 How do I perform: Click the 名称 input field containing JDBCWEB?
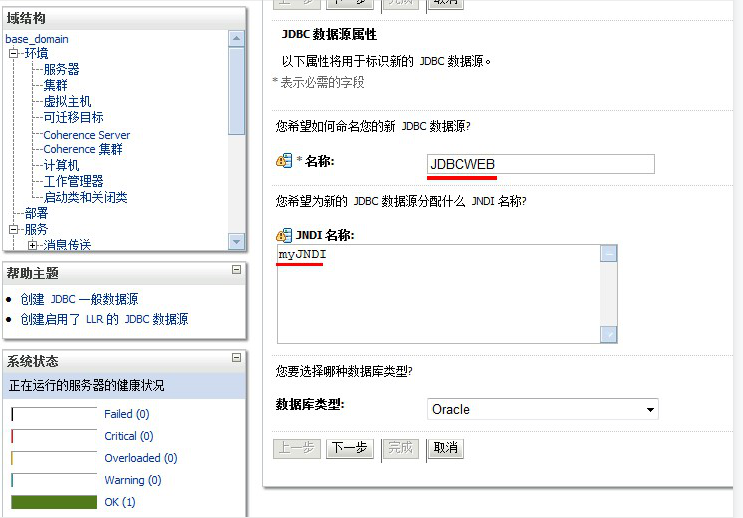coord(541,164)
